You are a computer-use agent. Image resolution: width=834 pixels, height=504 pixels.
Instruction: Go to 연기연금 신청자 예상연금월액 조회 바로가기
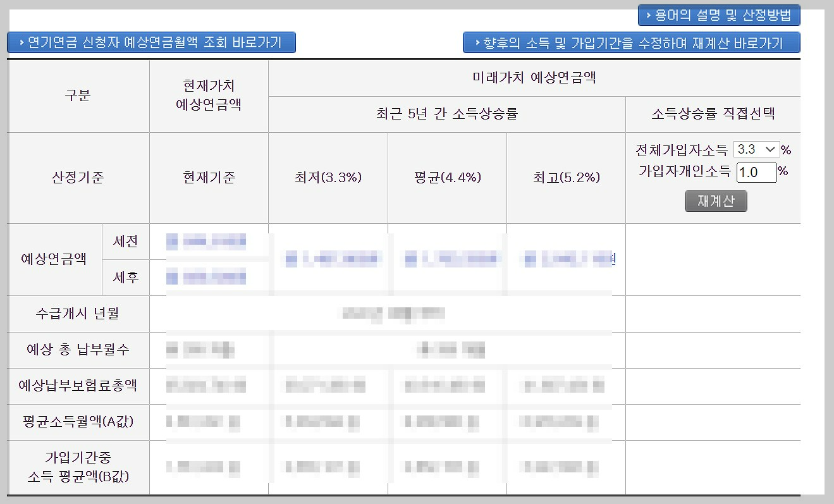pos(151,42)
